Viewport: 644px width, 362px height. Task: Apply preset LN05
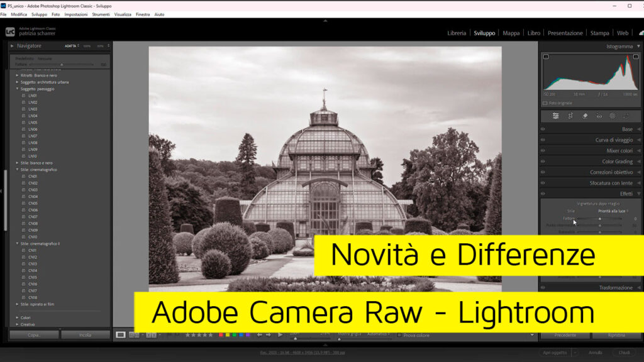coord(33,123)
